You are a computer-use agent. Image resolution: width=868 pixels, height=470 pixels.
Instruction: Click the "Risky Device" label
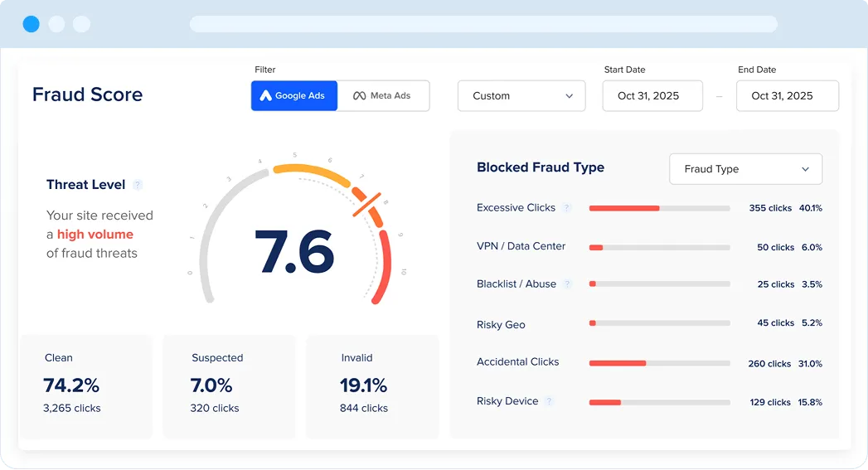(x=507, y=401)
